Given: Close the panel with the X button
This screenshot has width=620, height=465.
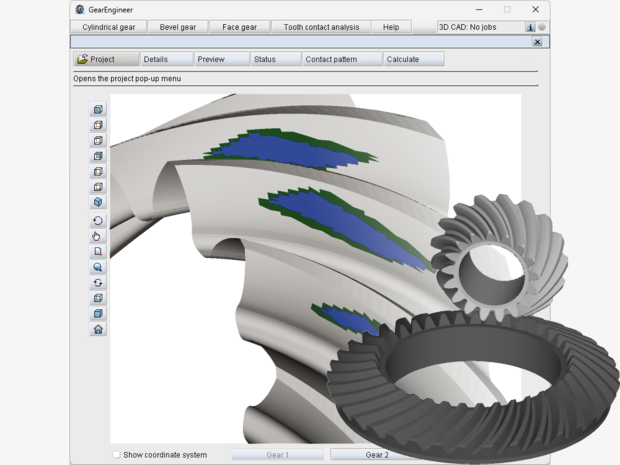Looking at the screenshot, I should coord(538,42).
